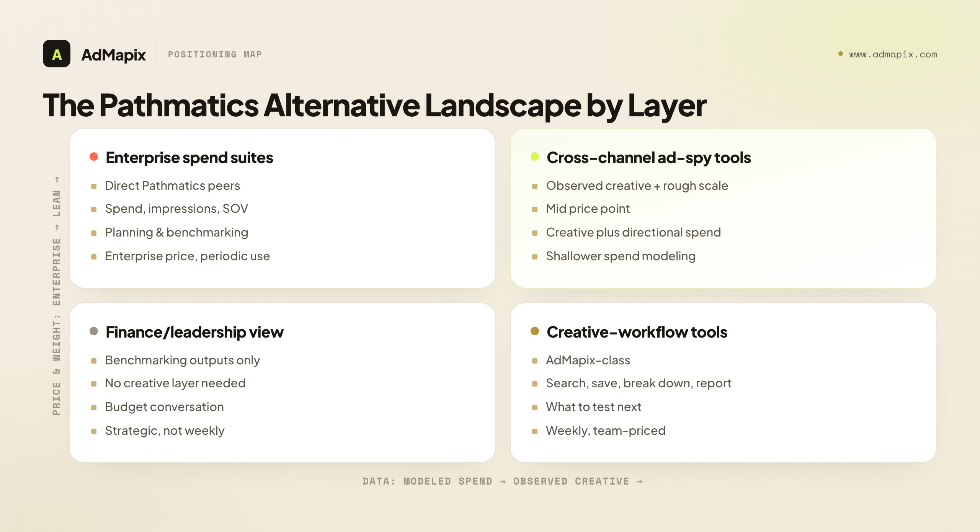The width and height of the screenshot is (980, 532).
Task: Click the Mid price point item
Action: (x=588, y=209)
